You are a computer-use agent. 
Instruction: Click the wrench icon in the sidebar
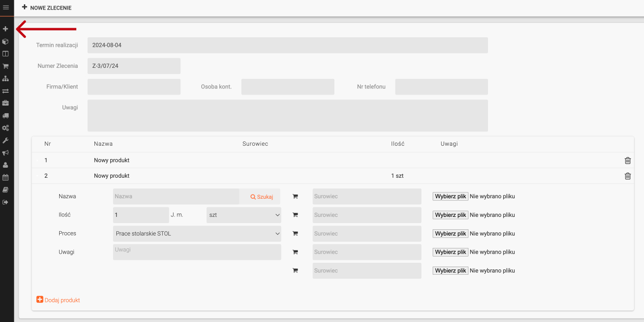coord(6,140)
